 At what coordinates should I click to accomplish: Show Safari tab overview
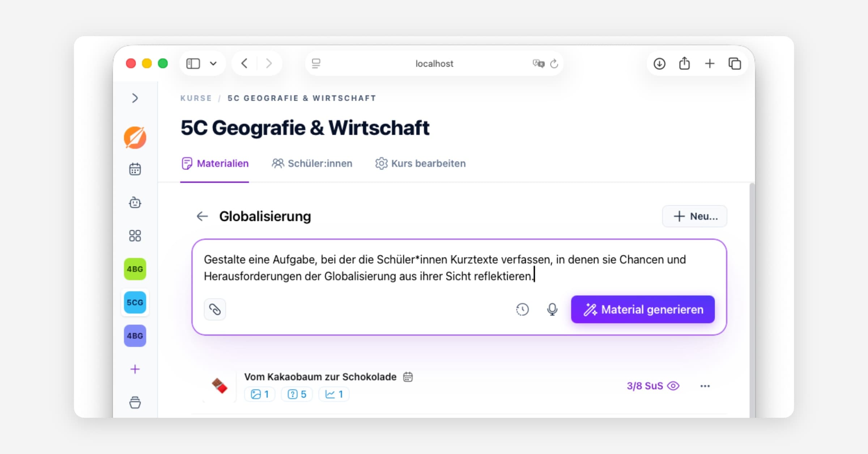[735, 64]
